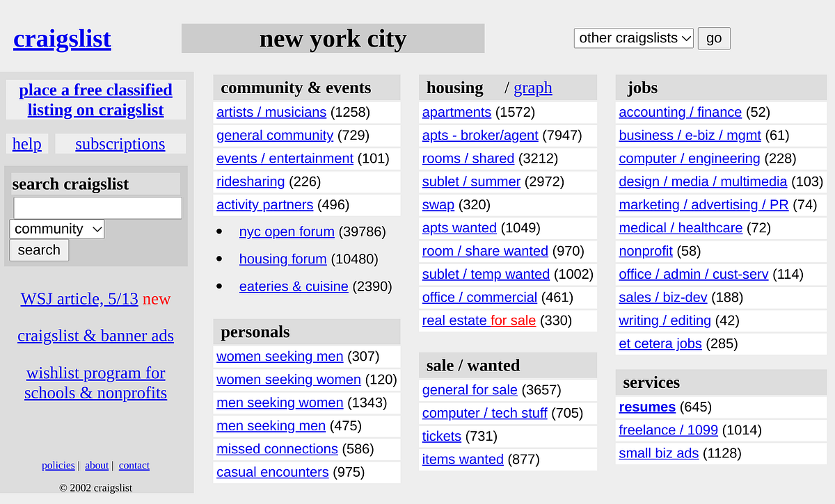Open 'place a free classified listing' link
Image resolution: width=835 pixels, height=504 pixels.
(x=96, y=100)
